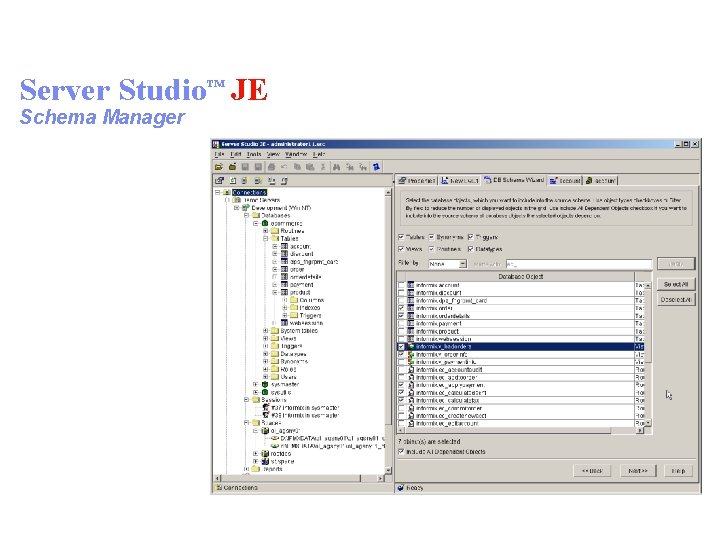This screenshot has height=540, width=720.
Task: Click the Connections root folder icon
Action: click(x=226, y=192)
